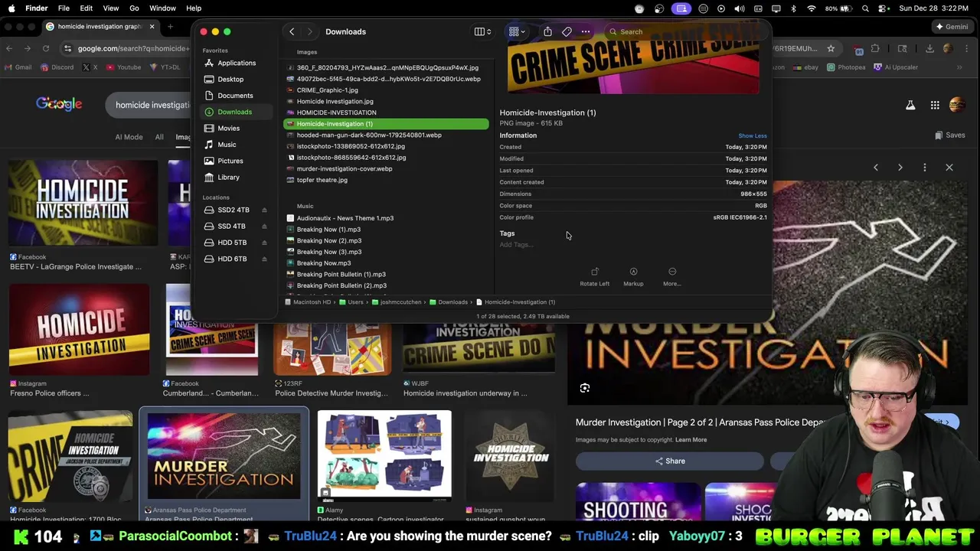Open the Saves link on Google
Screen dimensions: 980x551
coord(949,135)
